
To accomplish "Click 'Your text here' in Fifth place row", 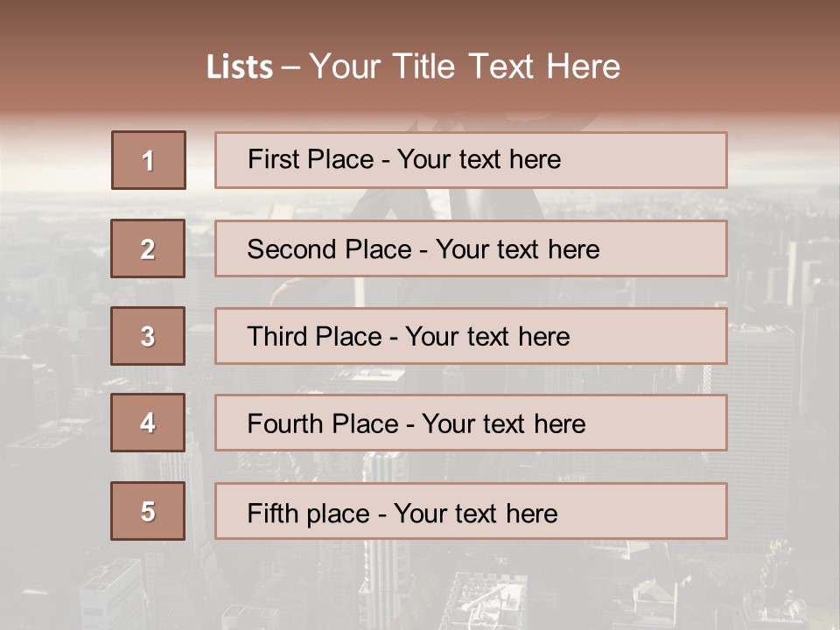I will click(x=475, y=514).
